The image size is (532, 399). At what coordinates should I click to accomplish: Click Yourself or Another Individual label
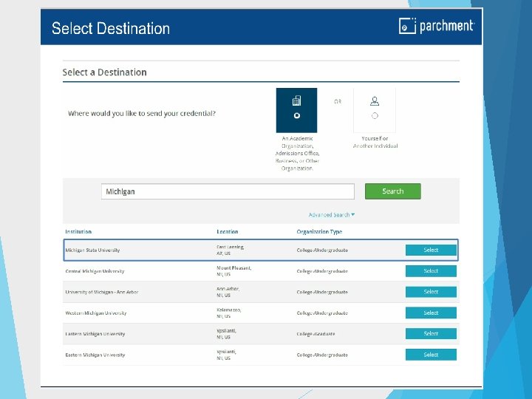coord(375,142)
